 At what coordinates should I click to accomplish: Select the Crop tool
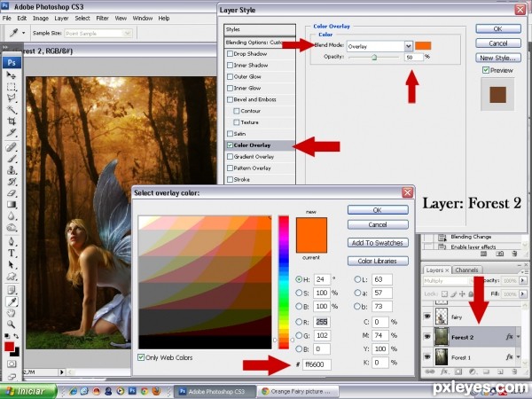(x=12, y=121)
